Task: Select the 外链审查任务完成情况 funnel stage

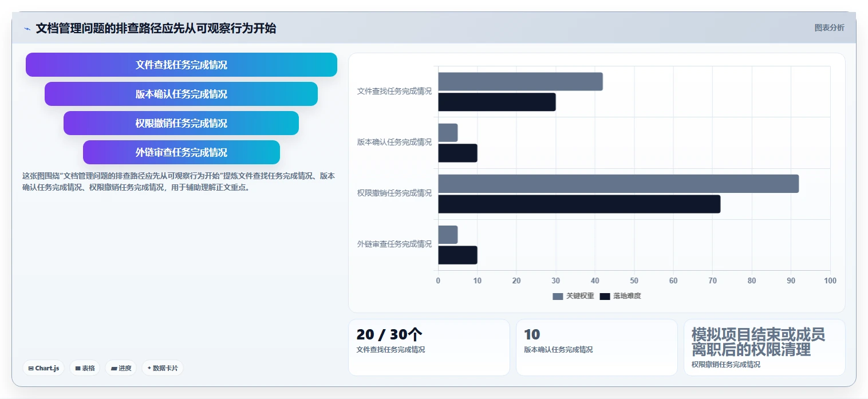Action: 182,152
